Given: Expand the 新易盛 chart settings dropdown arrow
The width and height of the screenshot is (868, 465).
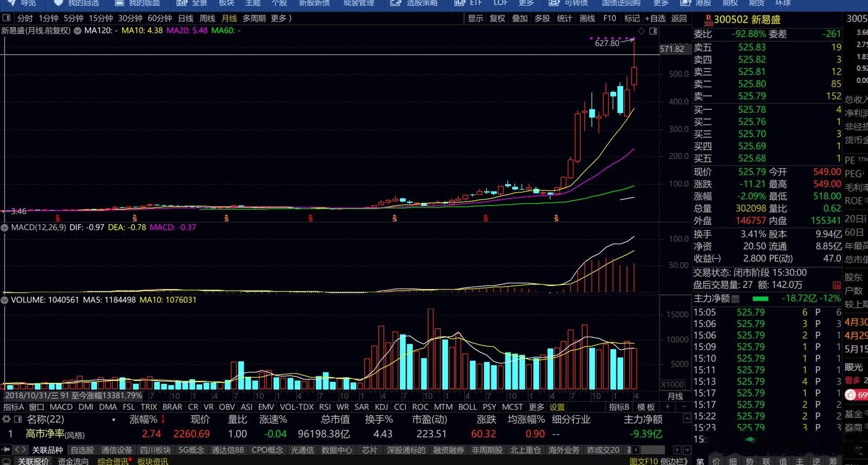Looking at the screenshot, I should [x=78, y=31].
